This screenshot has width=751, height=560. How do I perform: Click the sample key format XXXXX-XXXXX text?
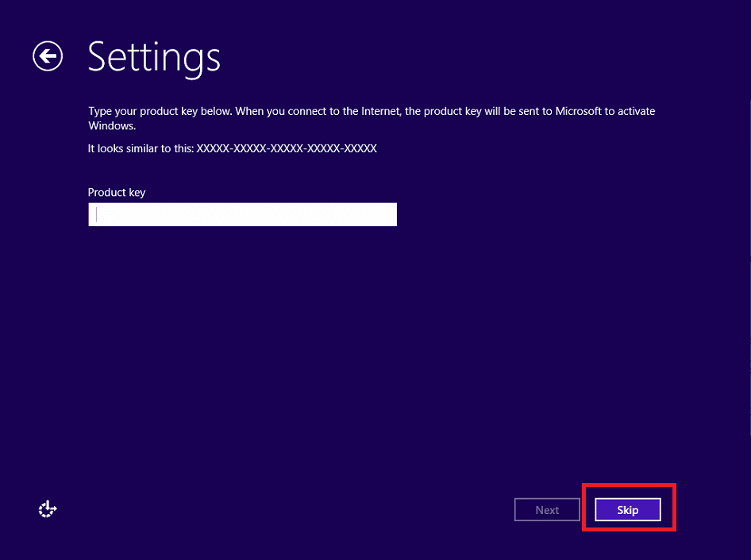click(287, 148)
